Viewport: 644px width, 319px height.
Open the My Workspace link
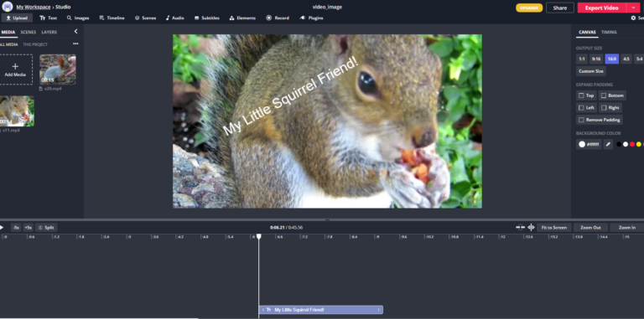[34, 7]
